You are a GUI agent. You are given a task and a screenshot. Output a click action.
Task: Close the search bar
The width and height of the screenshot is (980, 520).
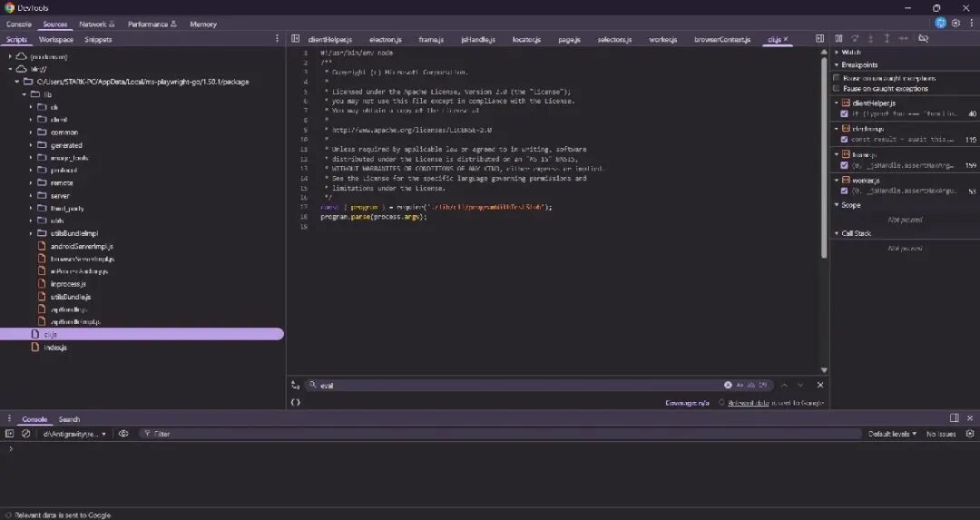coord(820,385)
